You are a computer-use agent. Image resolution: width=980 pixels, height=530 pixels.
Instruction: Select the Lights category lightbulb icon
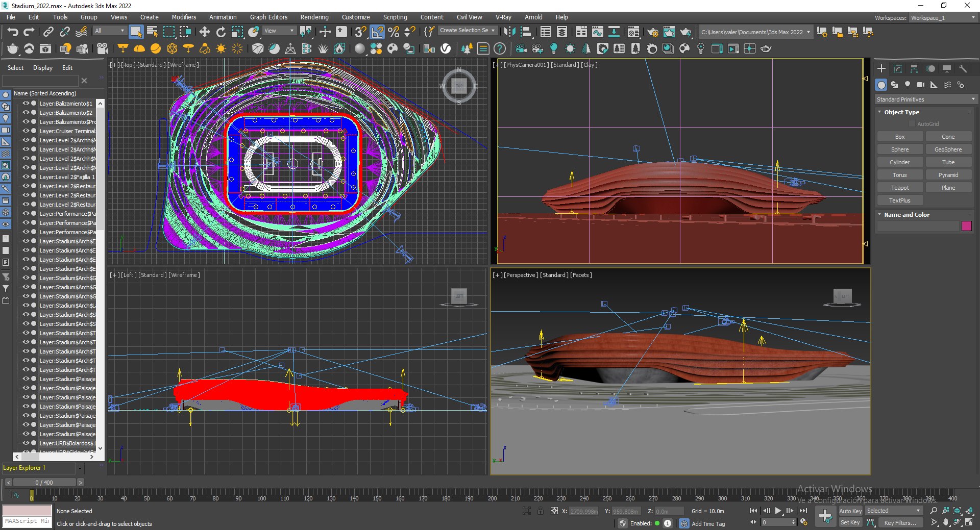tap(908, 85)
